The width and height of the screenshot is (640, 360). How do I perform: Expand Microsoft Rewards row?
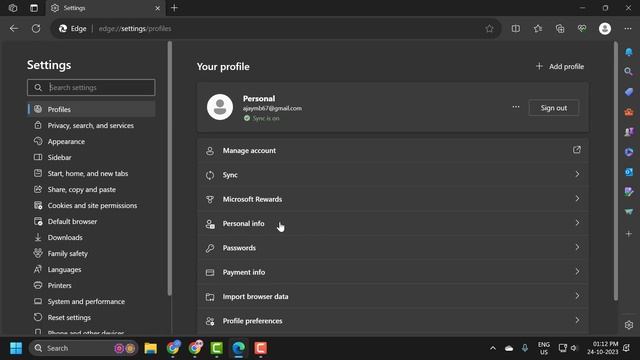393,199
